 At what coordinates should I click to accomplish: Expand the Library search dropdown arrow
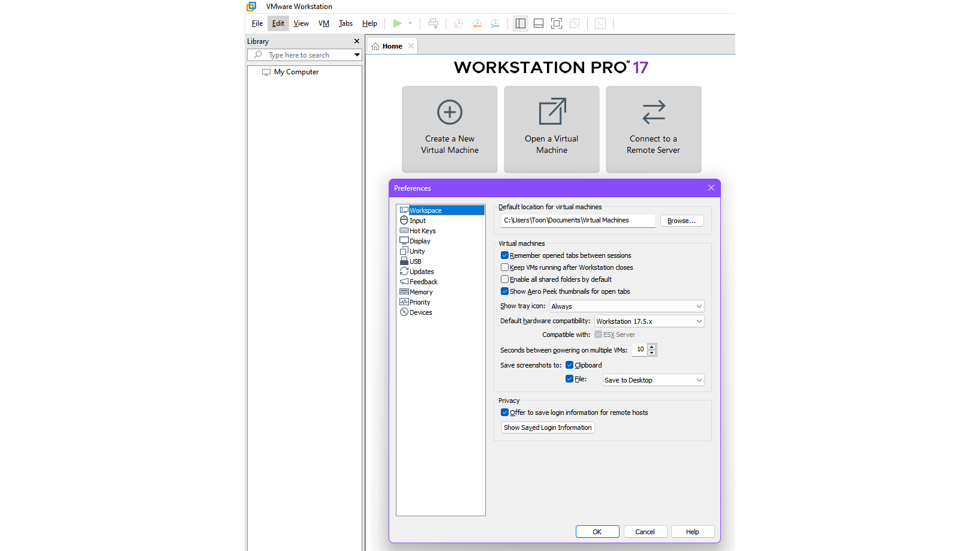coord(357,55)
